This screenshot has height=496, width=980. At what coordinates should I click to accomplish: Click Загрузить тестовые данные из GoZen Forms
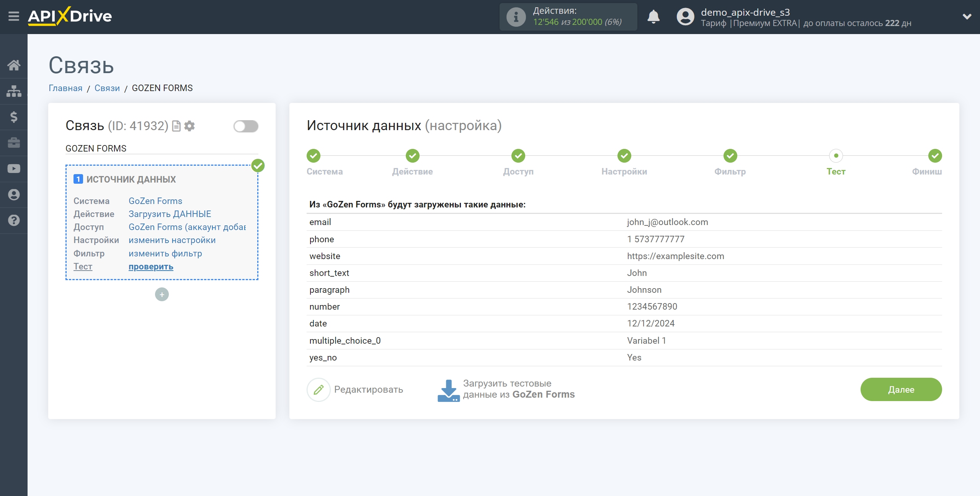[519, 389]
